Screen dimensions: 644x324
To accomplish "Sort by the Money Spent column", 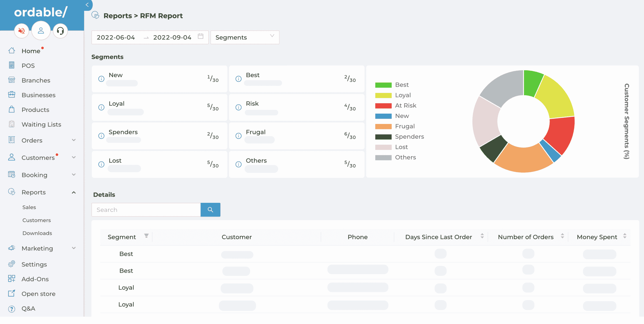I will click(x=625, y=236).
